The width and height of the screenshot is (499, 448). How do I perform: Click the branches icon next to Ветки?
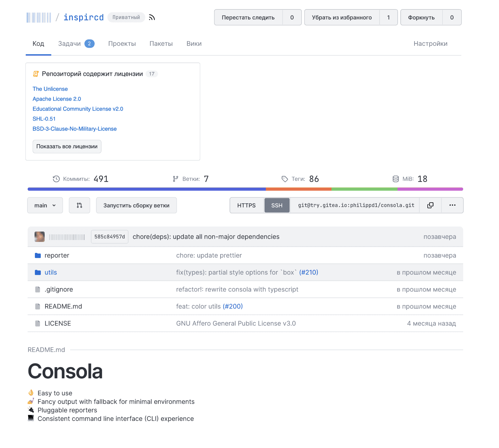click(x=175, y=179)
